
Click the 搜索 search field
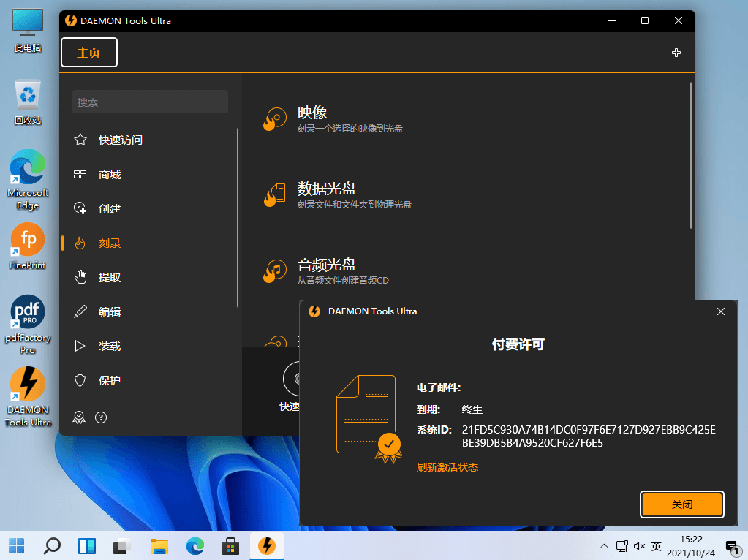(x=150, y=102)
